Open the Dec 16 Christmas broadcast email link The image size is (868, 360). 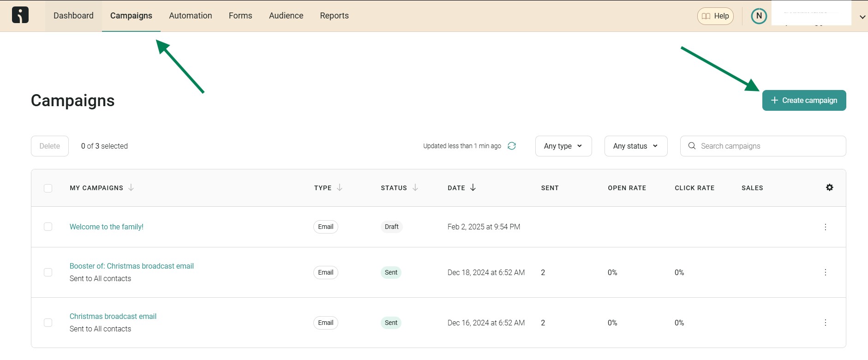(x=113, y=316)
